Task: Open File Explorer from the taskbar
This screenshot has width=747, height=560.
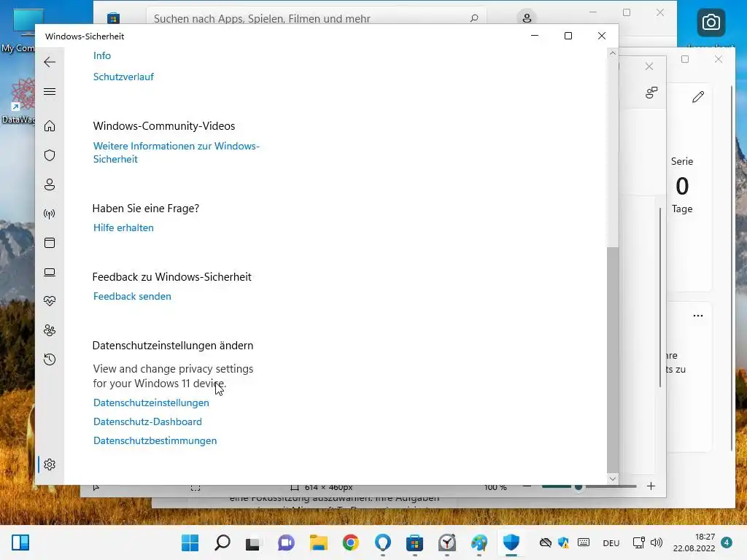Action: coord(318,542)
